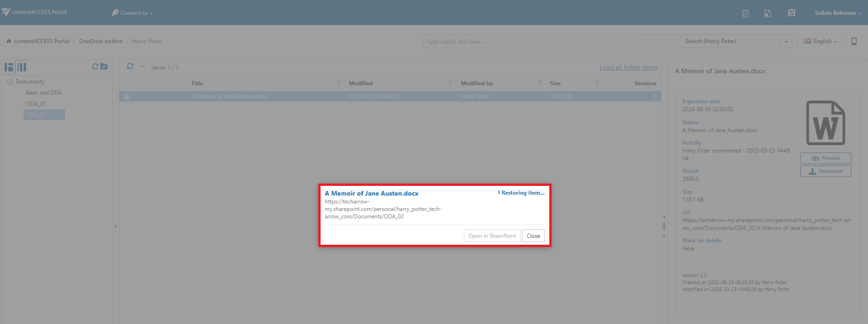This screenshot has width=868, height=324.
Task: Refresh the items list
Action: 130,66
